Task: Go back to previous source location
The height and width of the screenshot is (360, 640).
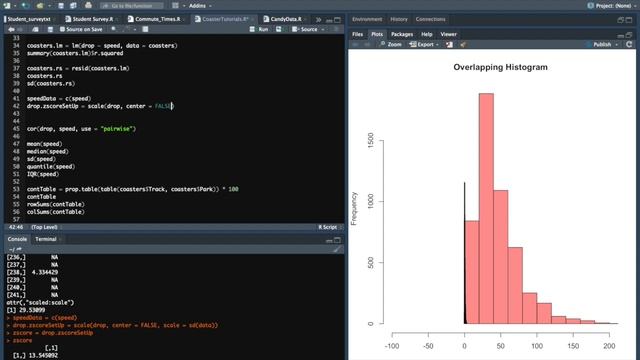Action: pyautogui.click(x=11, y=29)
